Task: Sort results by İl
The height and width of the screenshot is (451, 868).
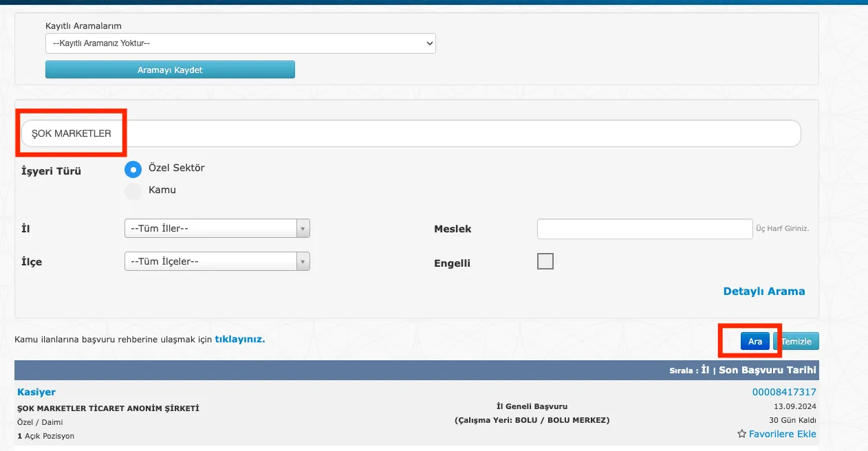Action: point(705,370)
